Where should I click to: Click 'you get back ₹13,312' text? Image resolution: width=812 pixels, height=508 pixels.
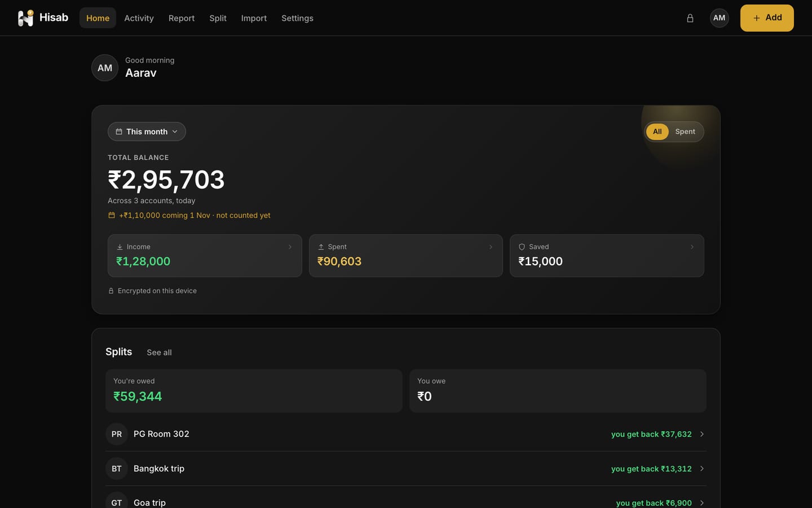click(651, 468)
